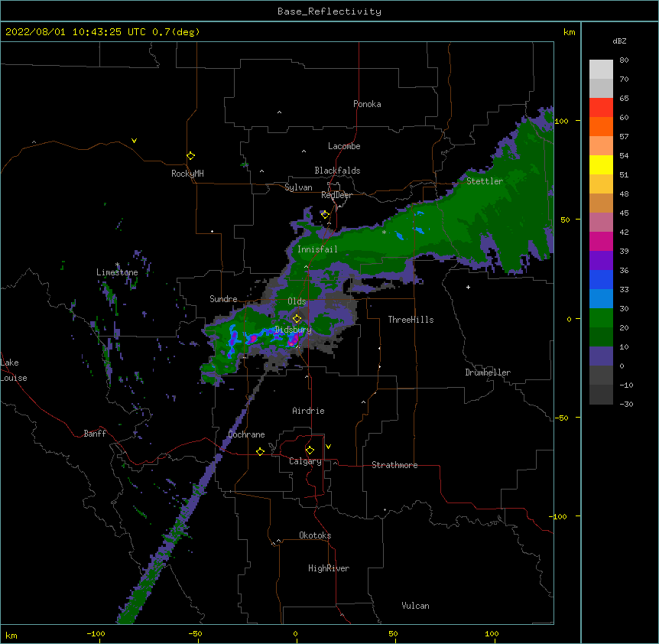Click the RedDeer label
659x644 pixels.
pos(336,195)
